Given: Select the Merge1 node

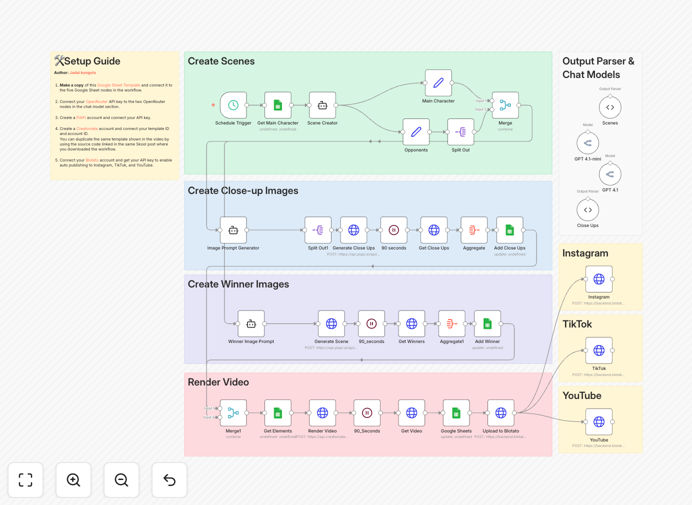Looking at the screenshot, I should pyautogui.click(x=233, y=413).
